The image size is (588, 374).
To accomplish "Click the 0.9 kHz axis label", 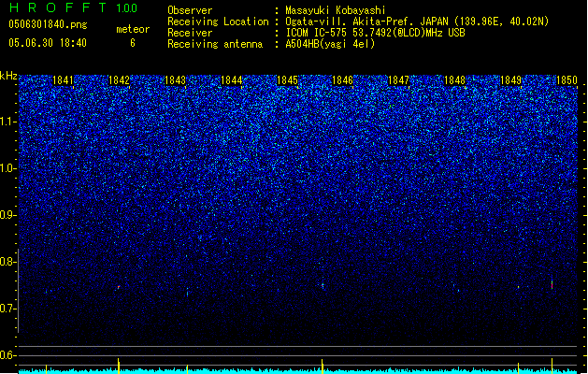I will coord(8,215).
